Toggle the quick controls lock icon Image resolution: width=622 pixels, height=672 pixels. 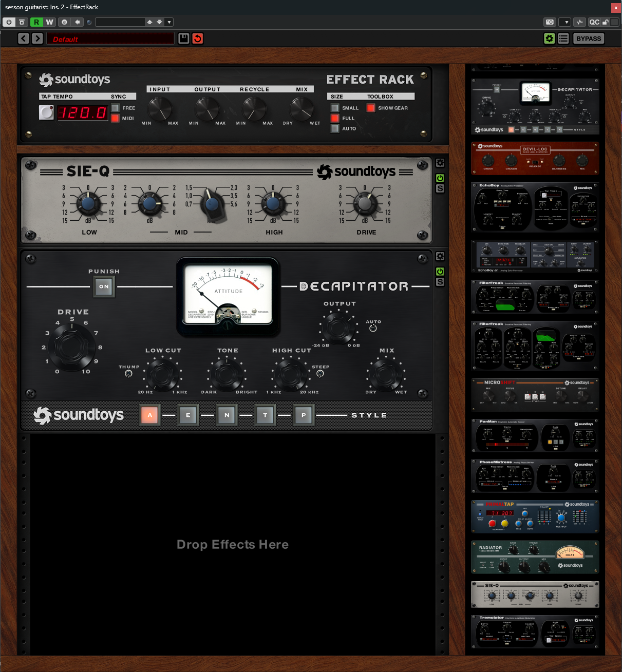pos(606,22)
